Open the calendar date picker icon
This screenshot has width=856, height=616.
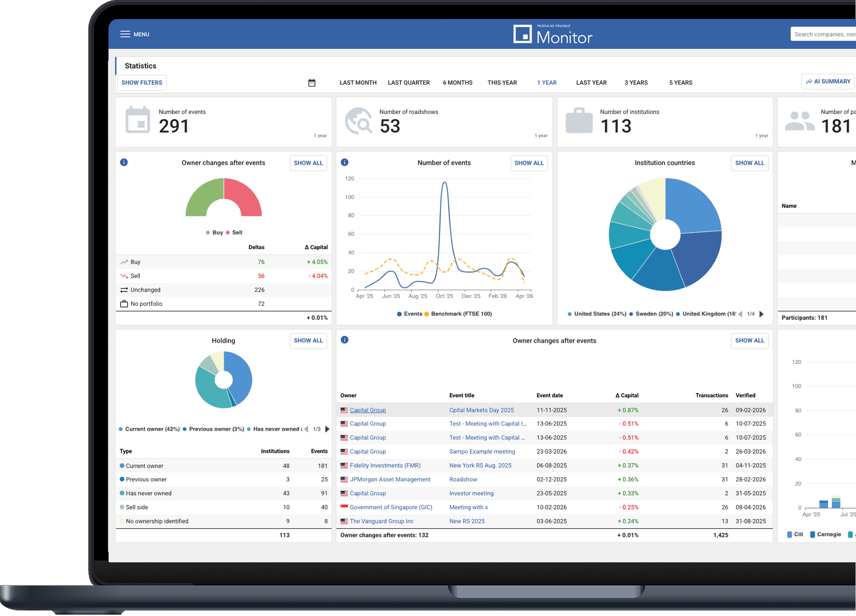tap(312, 83)
